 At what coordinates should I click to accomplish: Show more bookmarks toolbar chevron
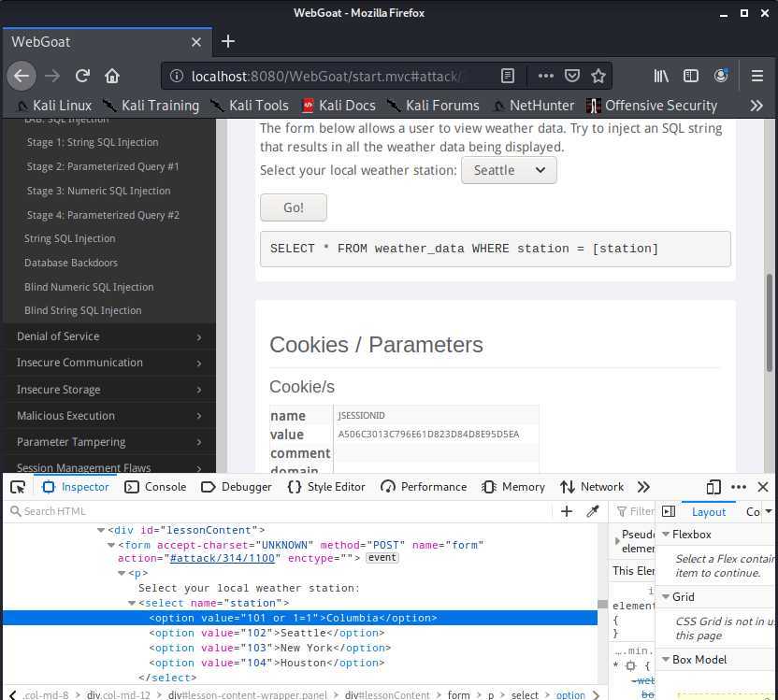pos(756,106)
